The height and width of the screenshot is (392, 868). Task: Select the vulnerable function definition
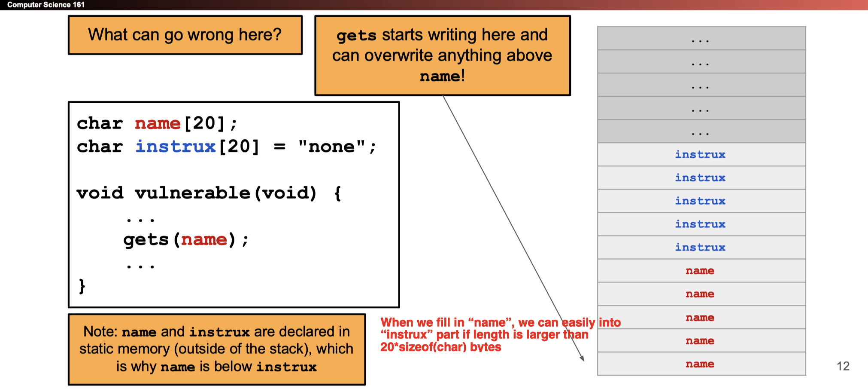pyautogui.click(x=209, y=192)
